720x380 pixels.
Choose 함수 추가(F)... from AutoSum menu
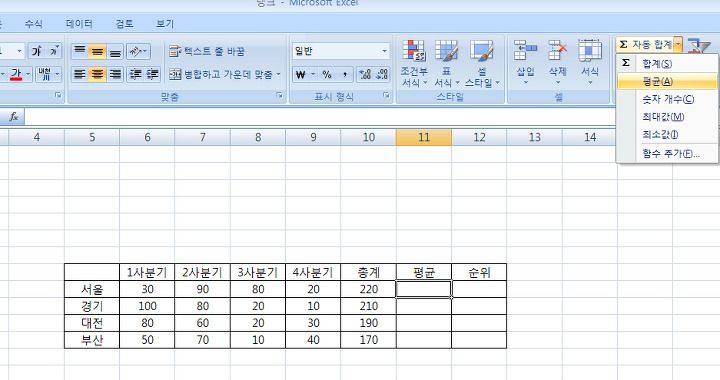point(666,153)
